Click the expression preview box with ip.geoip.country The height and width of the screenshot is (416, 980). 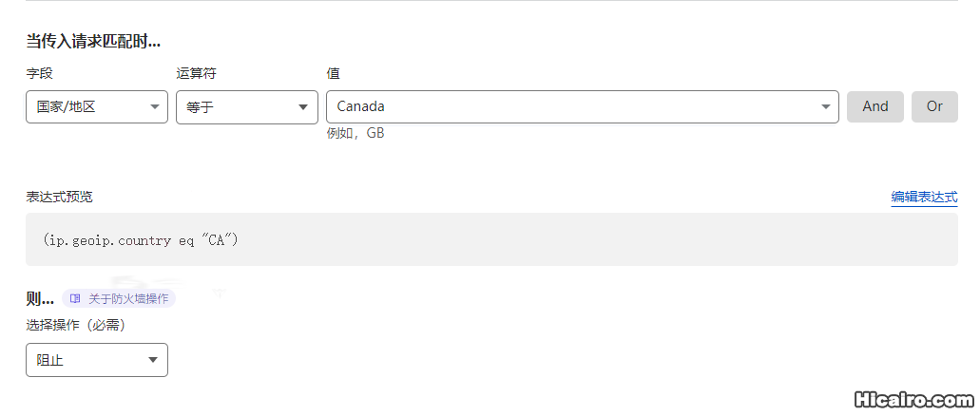pyautogui.click(x=491, y=239)
